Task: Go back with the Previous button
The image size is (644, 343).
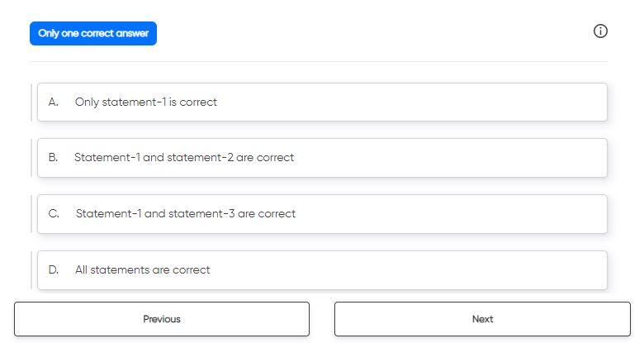Action: tap(162, 319)
